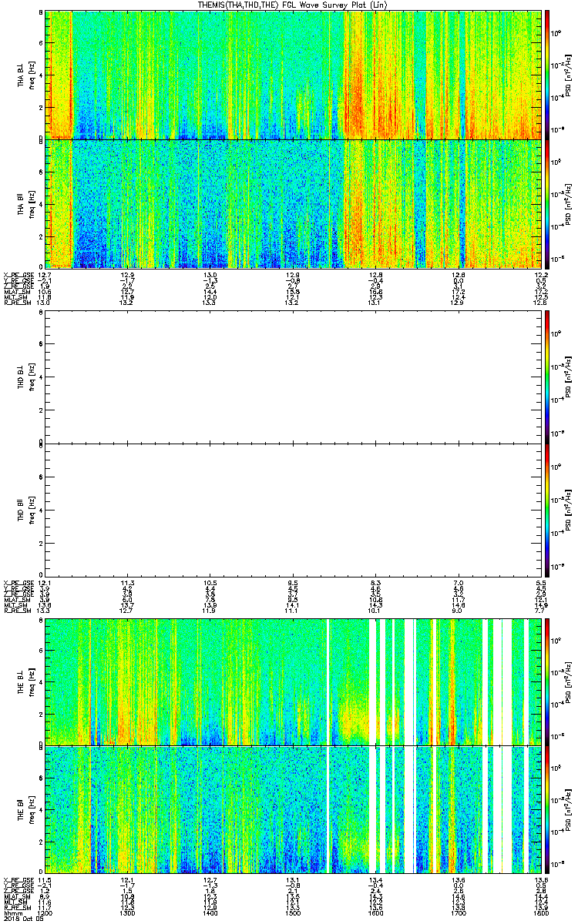Click the THA B-perpendicular PSD color bar
This screenshot has height=924, width=578.
[x=547, y=75]
